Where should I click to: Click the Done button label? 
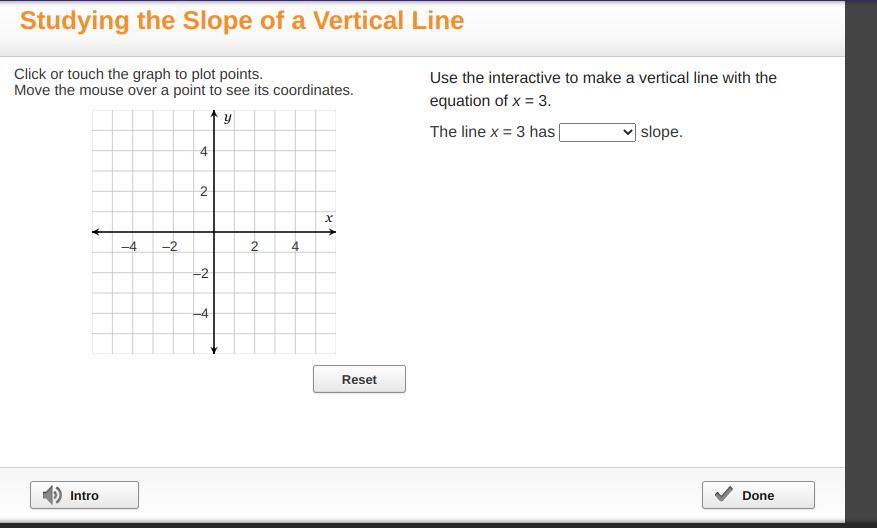758,495
